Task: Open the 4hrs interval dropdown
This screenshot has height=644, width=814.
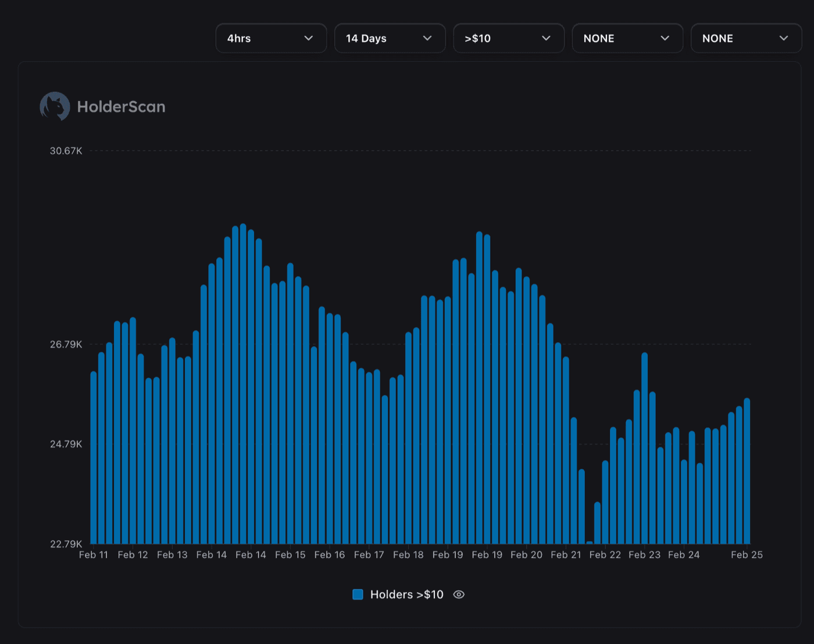Action: tap(271, 38)
